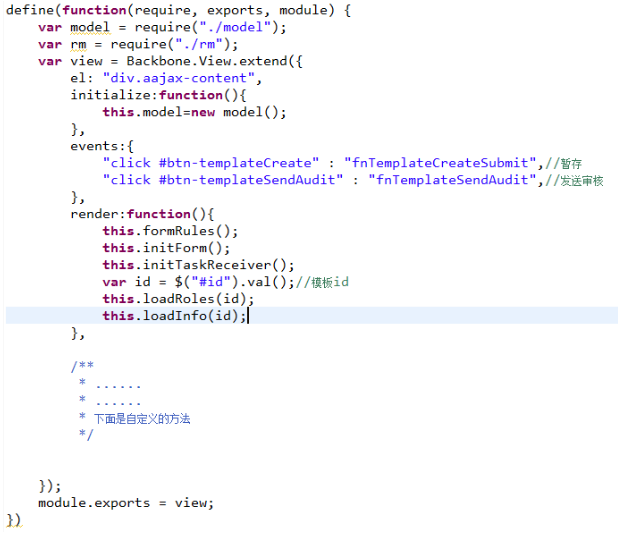
Task: Click the line 'define(function(require, exports, module) {'
Action: pos(178,10)
